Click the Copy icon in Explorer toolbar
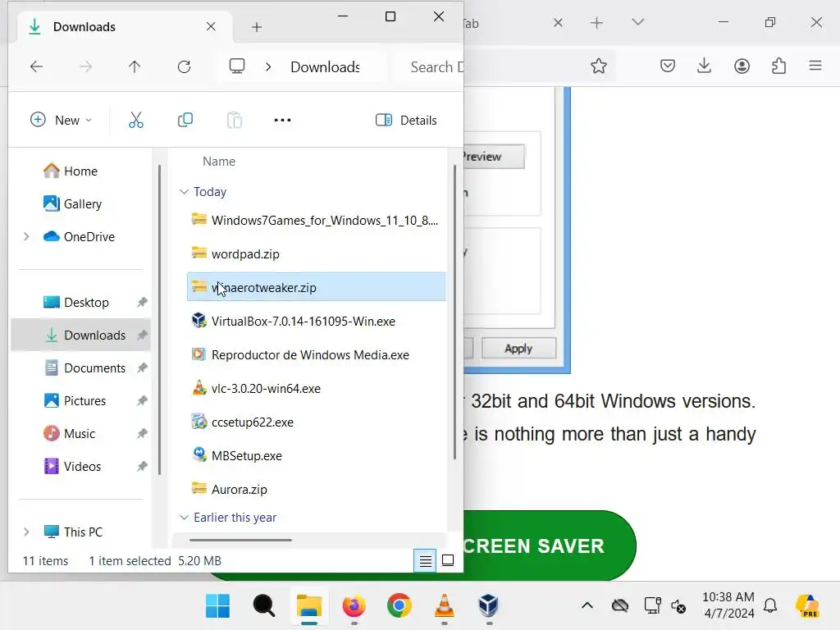Screen dimensions: 840x630 185,120
